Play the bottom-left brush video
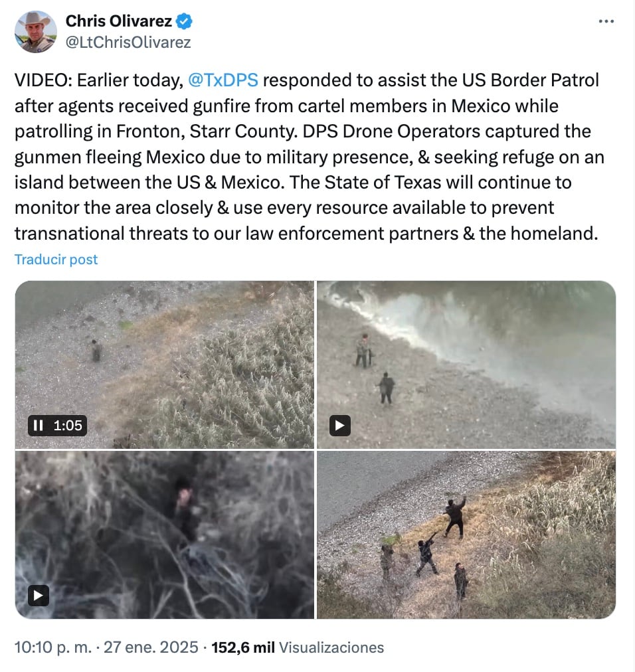Screen dimensions: 635x672 pos(39,596)
